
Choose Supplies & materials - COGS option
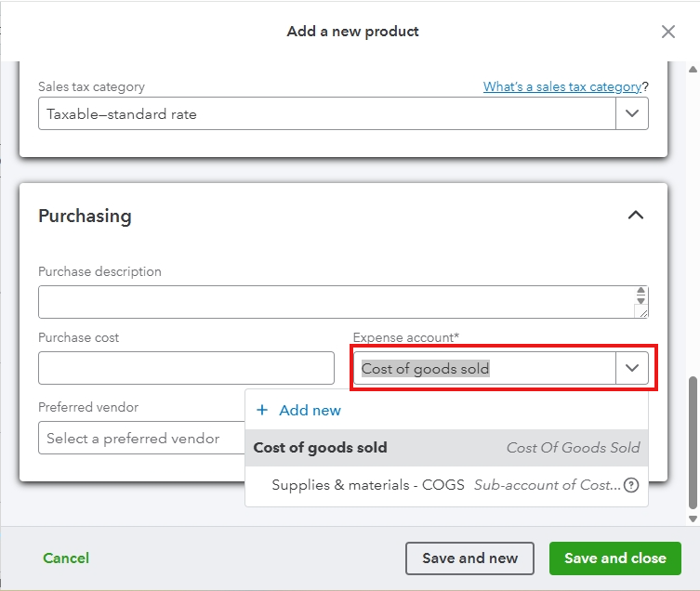368,485
